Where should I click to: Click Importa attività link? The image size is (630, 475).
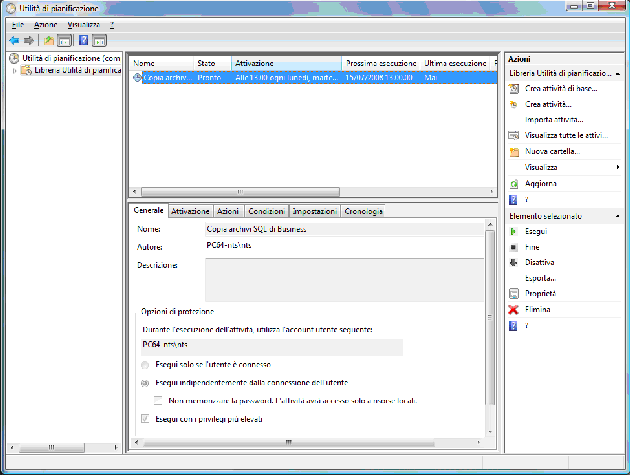coord(554,120)
